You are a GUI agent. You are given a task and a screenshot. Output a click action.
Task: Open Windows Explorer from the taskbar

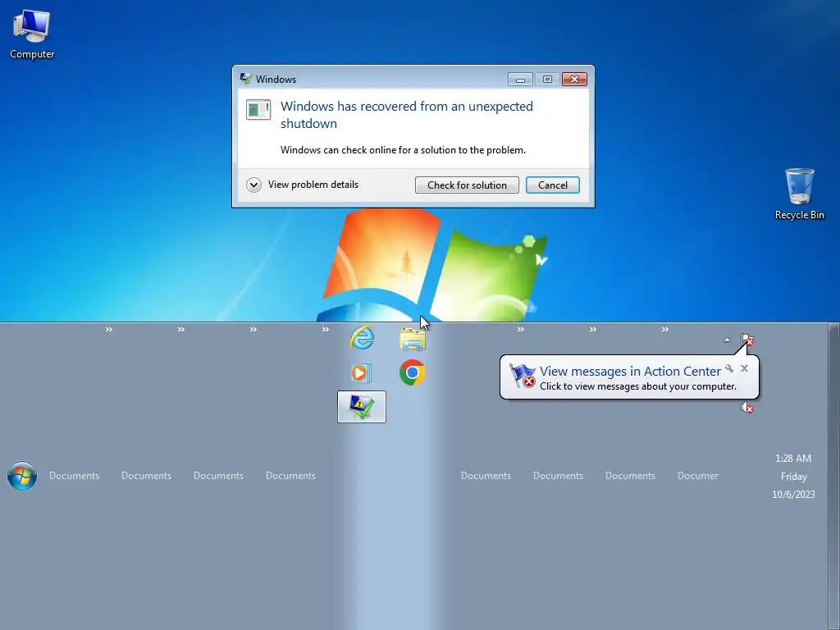[x=413, y=339]
